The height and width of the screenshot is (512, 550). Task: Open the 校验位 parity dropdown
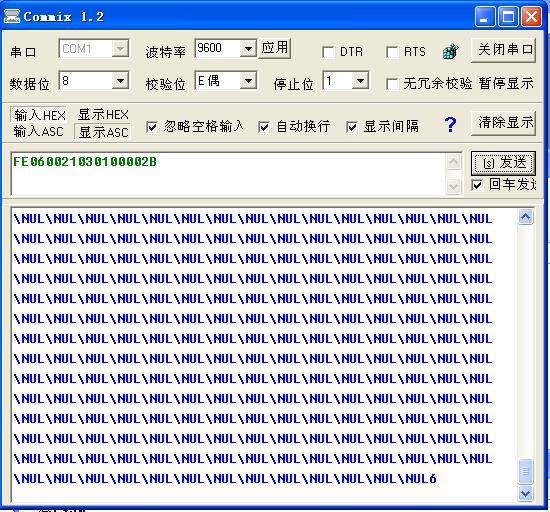click(x=248, y=81)
